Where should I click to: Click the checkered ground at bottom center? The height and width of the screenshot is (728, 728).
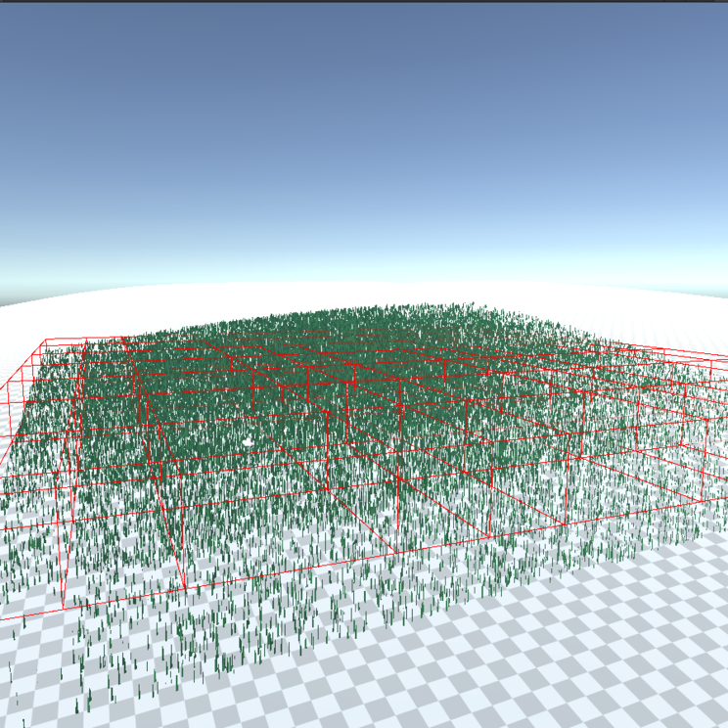coord(391,685)
